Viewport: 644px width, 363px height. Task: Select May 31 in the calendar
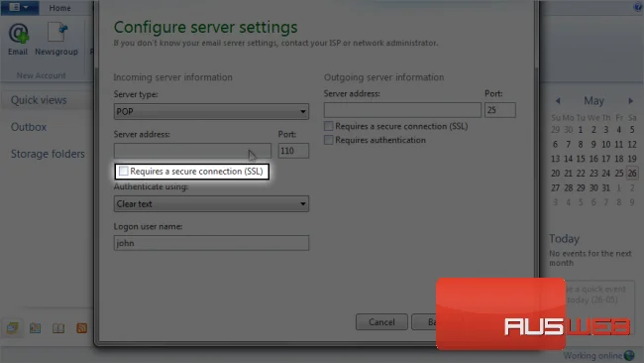coord(605,187)
